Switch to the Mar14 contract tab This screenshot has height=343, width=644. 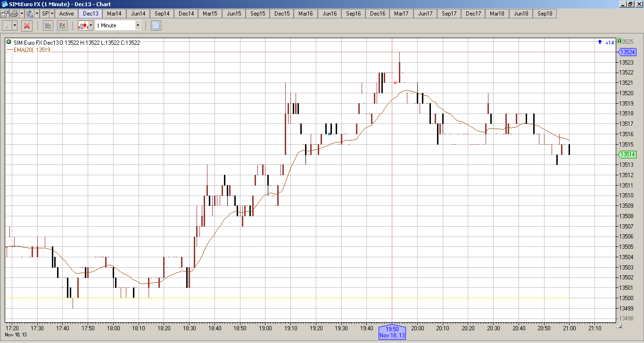(114, 14)
